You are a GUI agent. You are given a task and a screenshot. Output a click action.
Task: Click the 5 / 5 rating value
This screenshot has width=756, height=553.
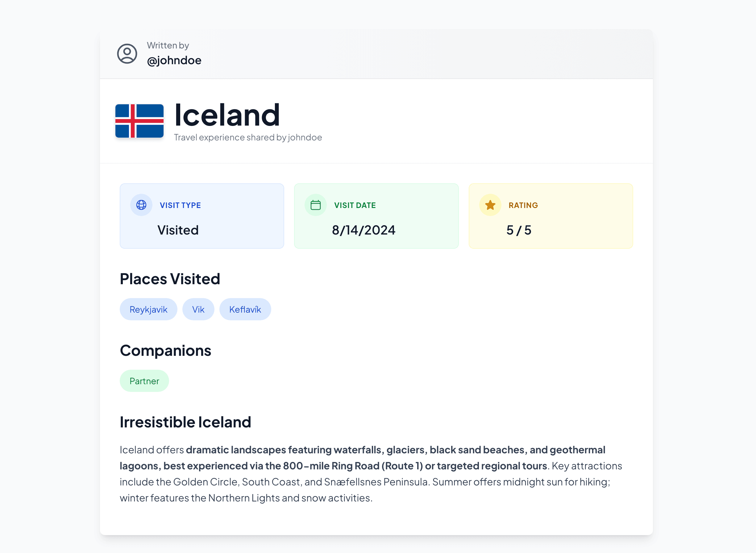click(x=519, y=230)
